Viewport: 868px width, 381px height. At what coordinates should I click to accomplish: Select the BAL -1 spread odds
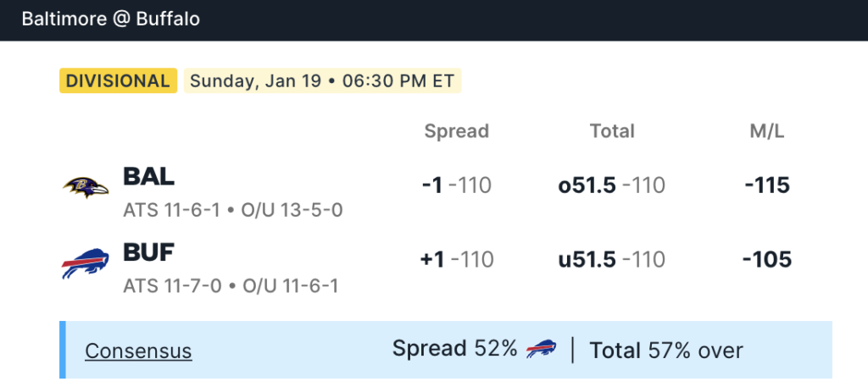456,185
